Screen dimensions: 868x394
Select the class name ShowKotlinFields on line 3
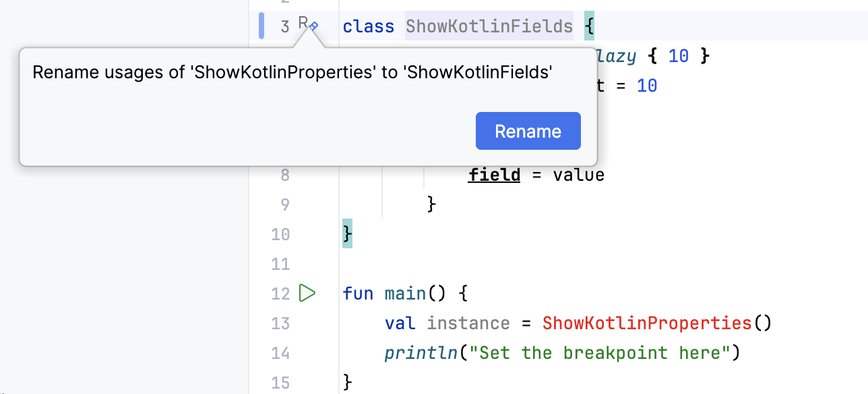[x=489, y=26]
